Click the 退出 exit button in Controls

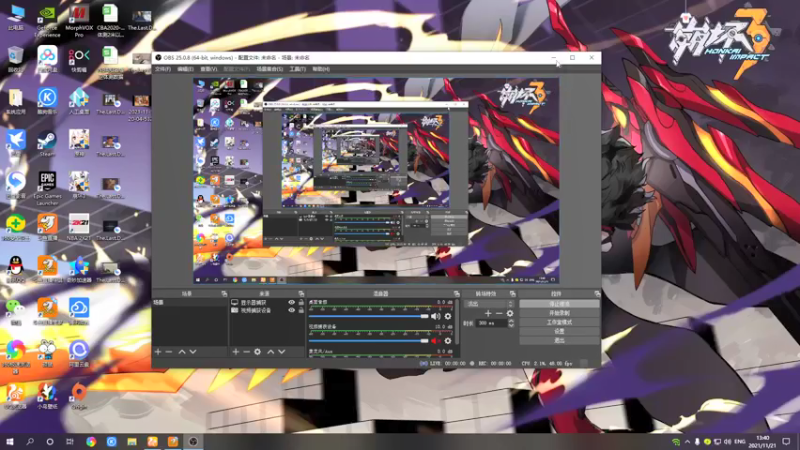(559, 340)
